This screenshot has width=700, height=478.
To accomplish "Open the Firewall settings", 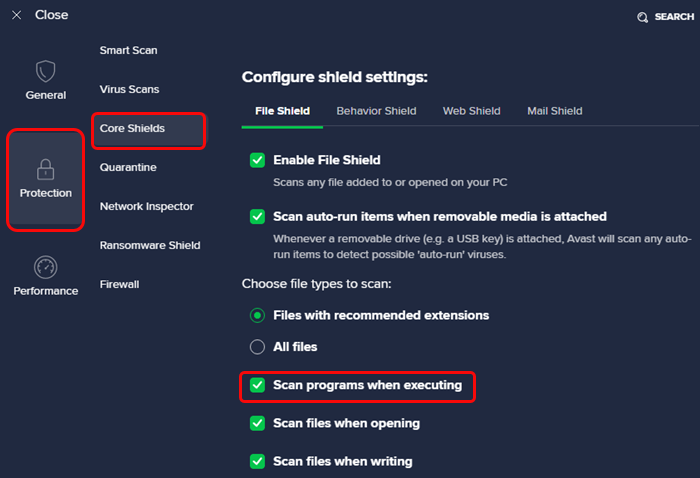I will [120, 284].
